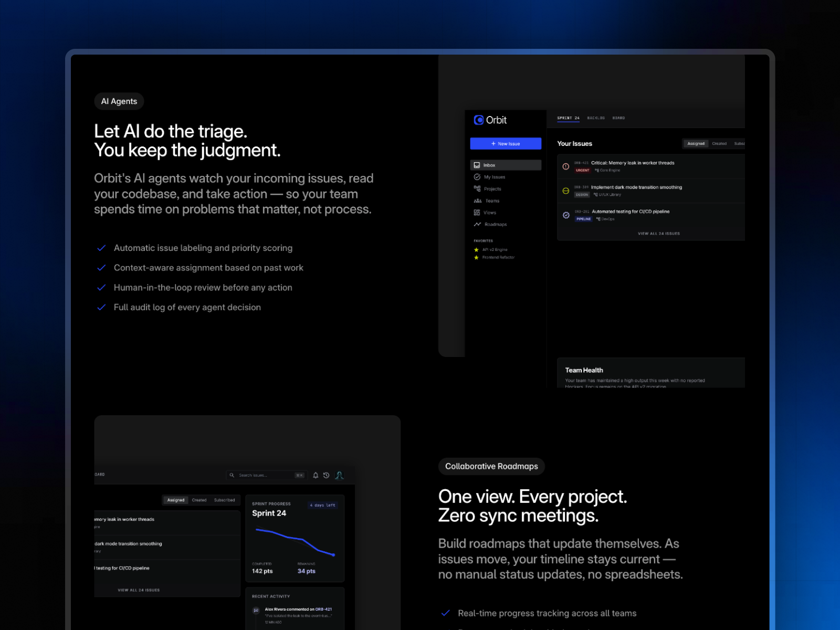Click VIEW ALL 24 ISSUES beside the Sprint Progress card
The height and width of the screenshot is (630, 840).
pyautogui.click(x=139, y=590)
